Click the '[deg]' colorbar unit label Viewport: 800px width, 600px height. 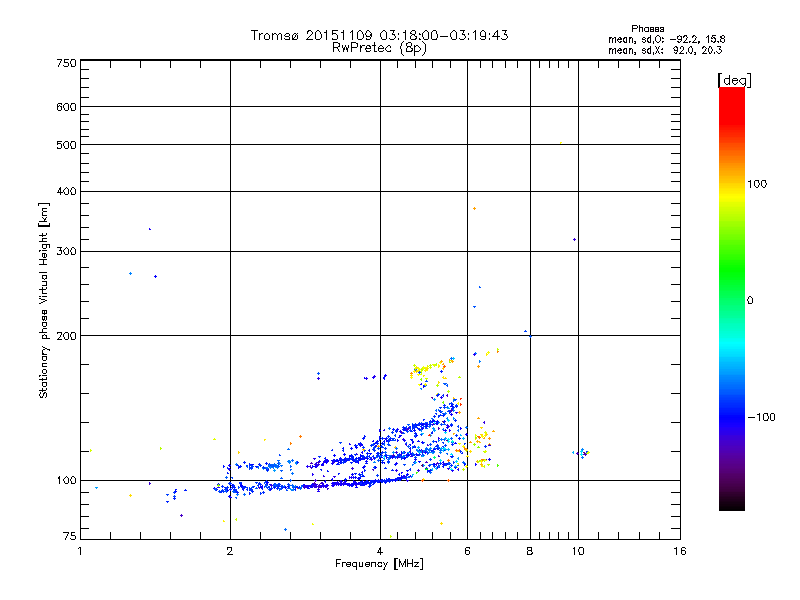pyautogui.click(x=734, y=80)
